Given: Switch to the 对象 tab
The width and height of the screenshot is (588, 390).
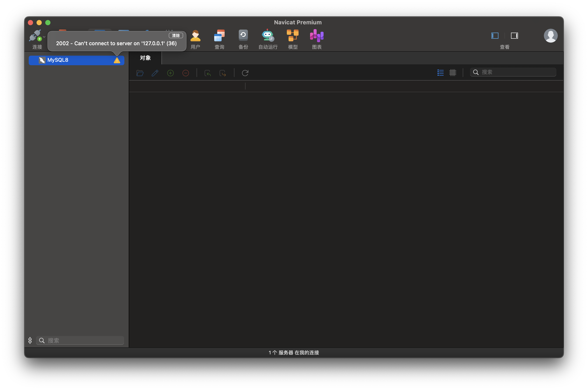Looking at the screenshot, I should pyautogui.click(x=145, y=58).
